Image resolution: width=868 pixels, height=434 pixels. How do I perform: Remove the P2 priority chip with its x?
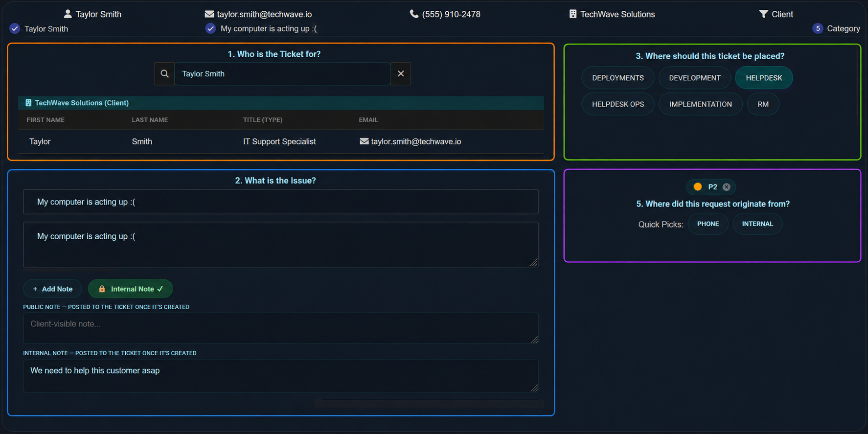coord(727,187)
